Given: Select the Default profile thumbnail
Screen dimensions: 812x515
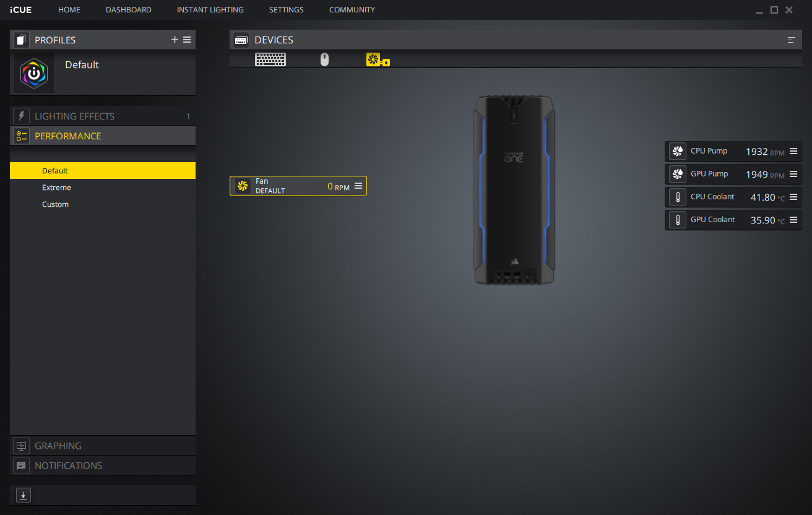Looking at the screenshot, I should (34, 73).
